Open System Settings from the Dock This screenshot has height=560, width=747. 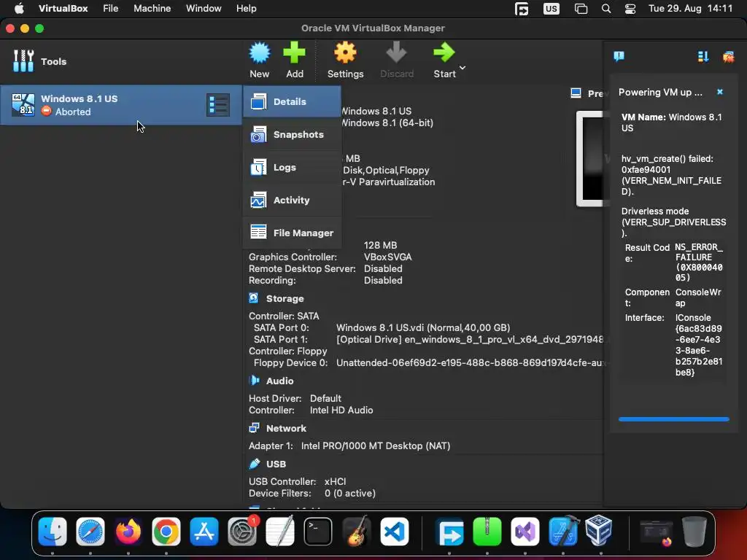(242, 532)
